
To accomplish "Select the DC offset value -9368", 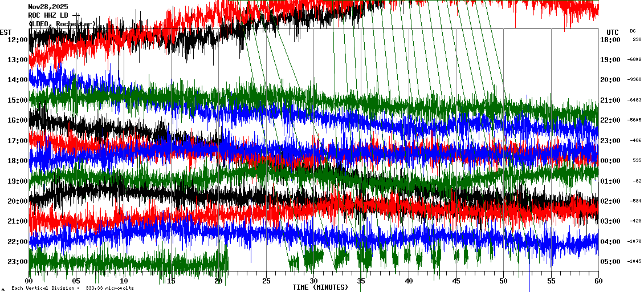I will click(x=634, y=80).
